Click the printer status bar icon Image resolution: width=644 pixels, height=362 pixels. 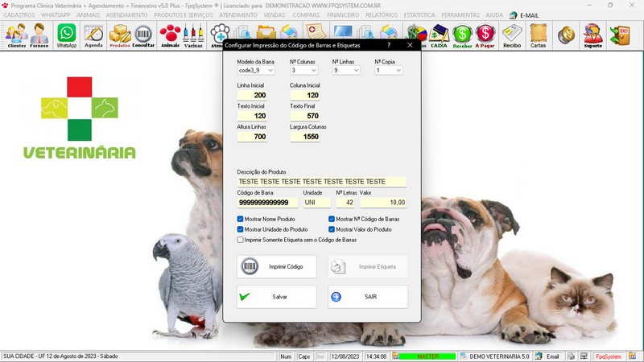point(571,356)
